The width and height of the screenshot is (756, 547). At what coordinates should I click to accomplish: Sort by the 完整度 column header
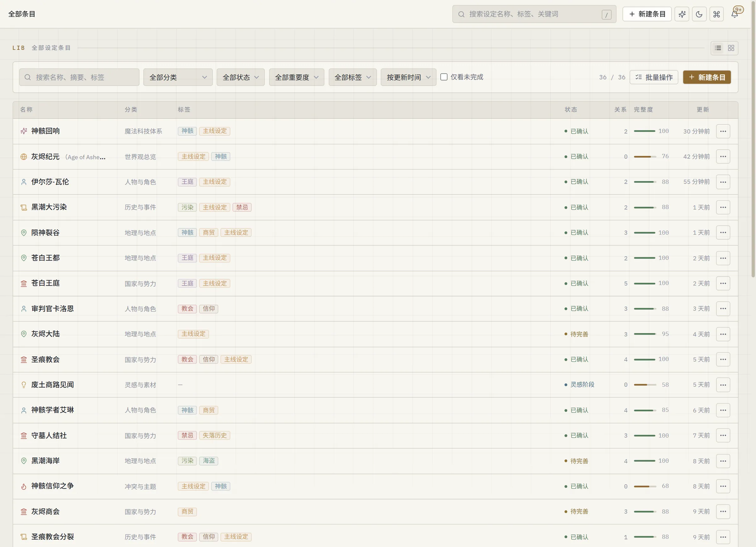click(643, 110)
